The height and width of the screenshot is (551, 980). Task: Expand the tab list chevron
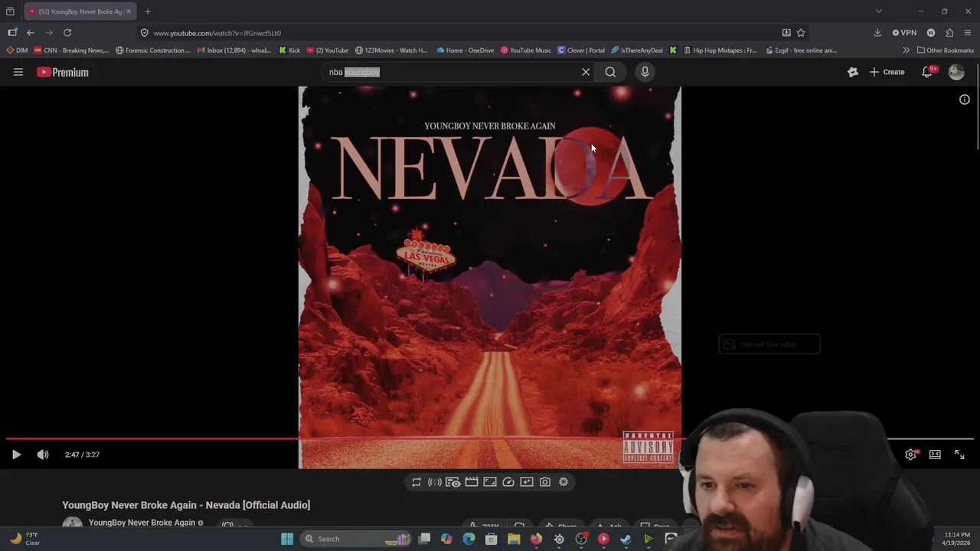(879, 11)
